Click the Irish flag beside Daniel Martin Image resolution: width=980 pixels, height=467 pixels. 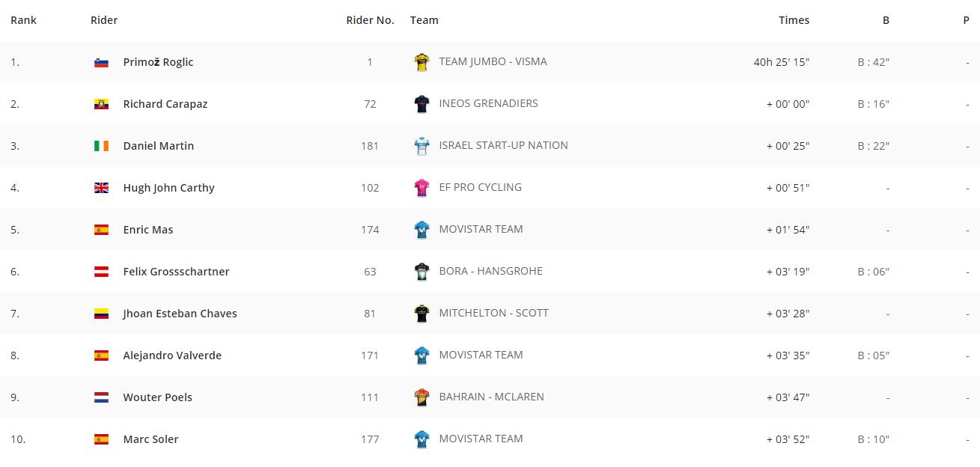[101, 146]
